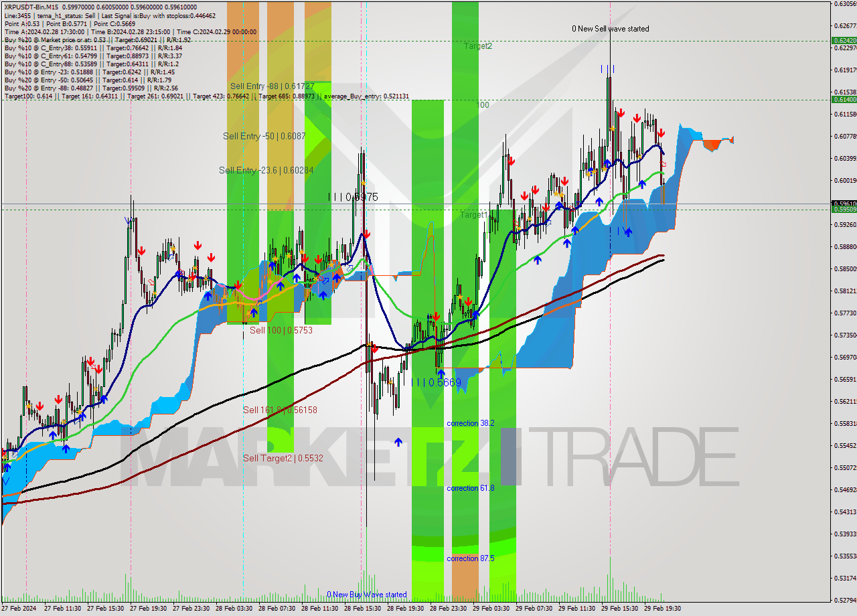Image resolution: width=857 pixels, height=616 pixels.
Task: Select the 'Target1' label on green band
Action: pyautogui.click(x=473, y=215)
